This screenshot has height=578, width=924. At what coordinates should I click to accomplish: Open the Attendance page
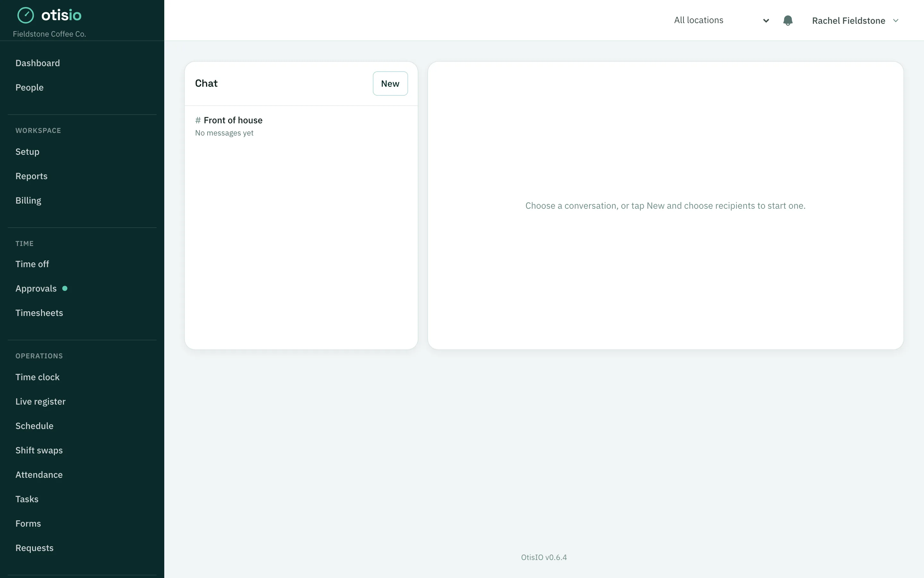[39, 475]
